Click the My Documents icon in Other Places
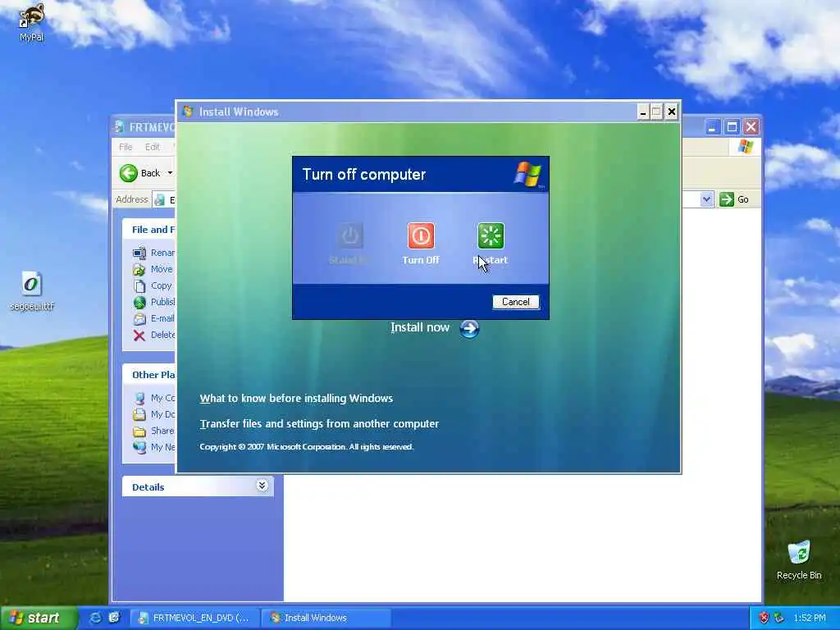840x630 pixels. click(139, 414)
